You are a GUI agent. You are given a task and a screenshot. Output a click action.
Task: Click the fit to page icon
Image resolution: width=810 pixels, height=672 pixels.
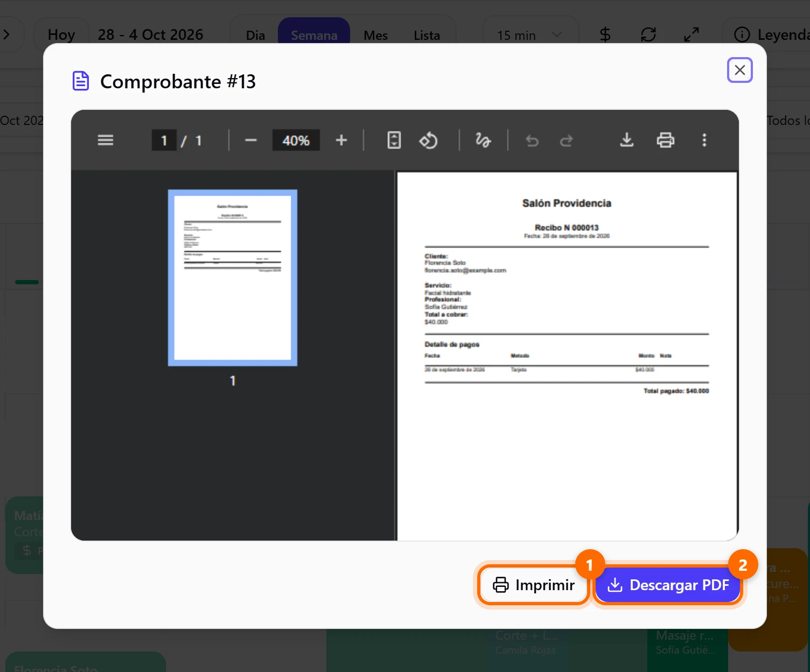click(394, 141)
